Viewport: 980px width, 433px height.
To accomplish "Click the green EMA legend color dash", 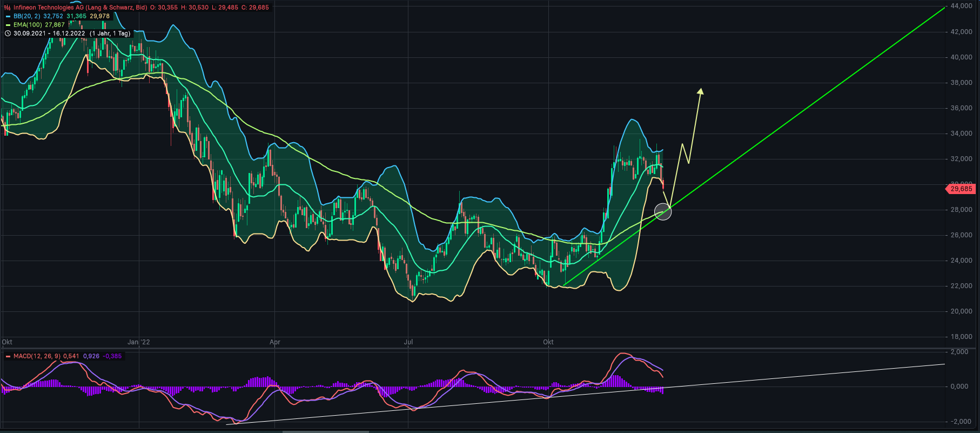I will pyautogui.click(x=8, y=25).
